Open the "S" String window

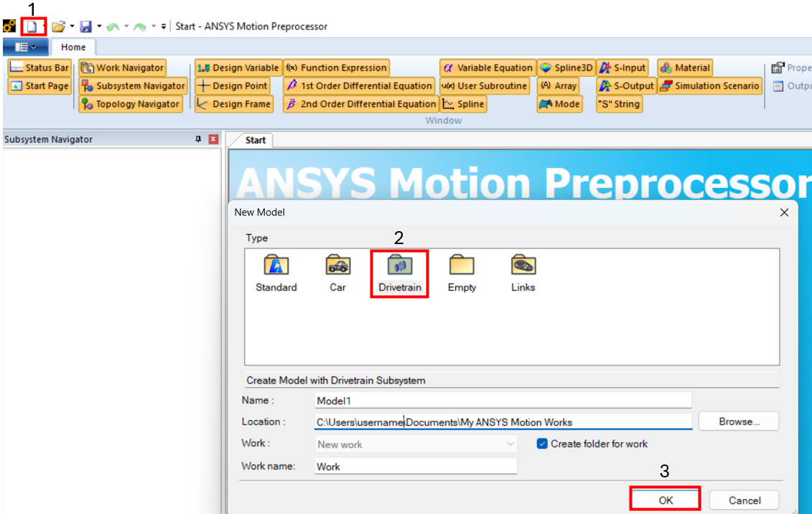click(620, 104)
